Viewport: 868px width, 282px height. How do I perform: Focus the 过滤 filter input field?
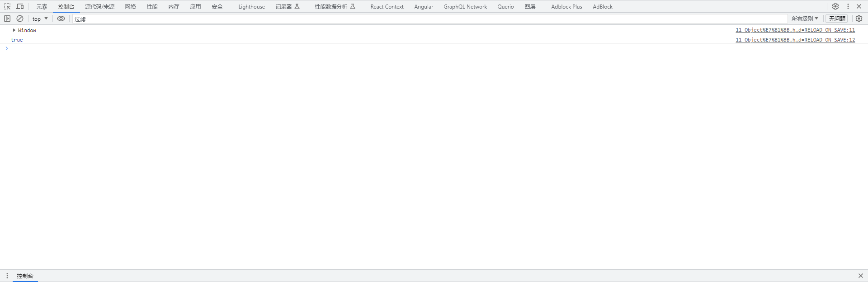point(429,19)
